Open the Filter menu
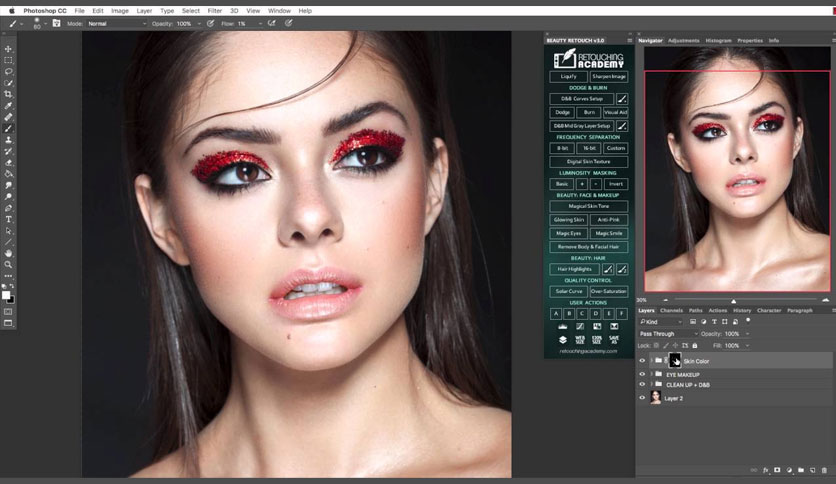The height and width of the screenshot is (484, 836). pos(214,11)
